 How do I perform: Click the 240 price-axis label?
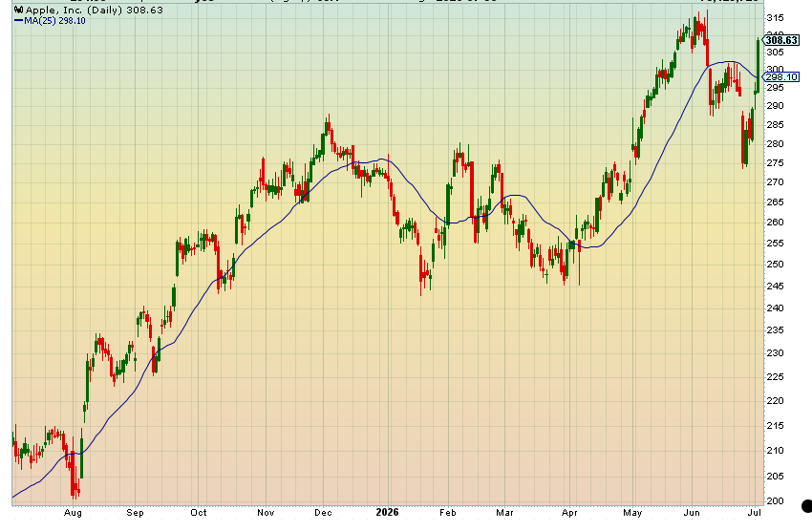click(776, 308)
